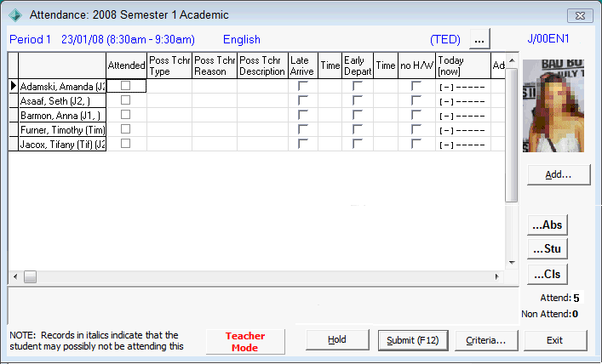Click the green diamond application icon

coord(15,15)
